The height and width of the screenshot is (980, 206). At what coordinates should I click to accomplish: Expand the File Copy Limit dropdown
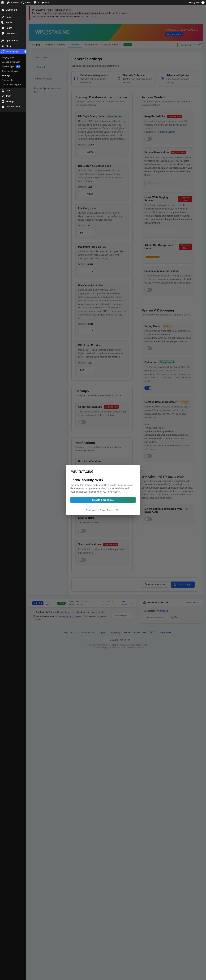pos(86,233)
